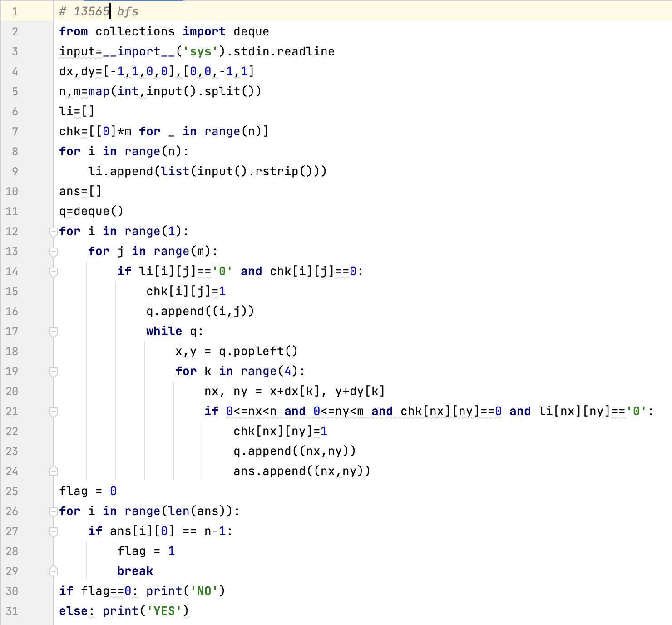Click 'collections' in the import statement
The width and height of the screenshot is (672, 625).
[x=135, y=31]
